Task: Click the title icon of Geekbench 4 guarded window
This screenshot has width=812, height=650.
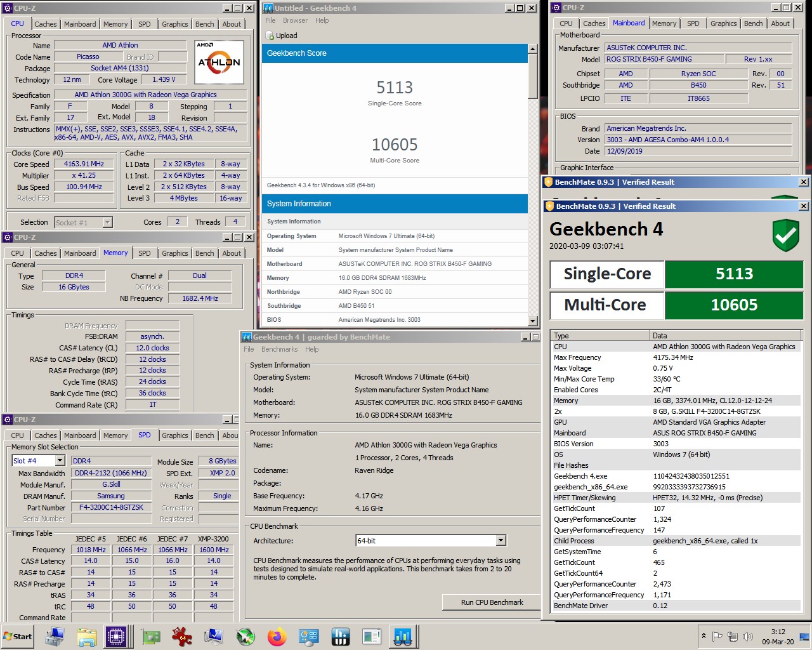Action: (247, 337)
